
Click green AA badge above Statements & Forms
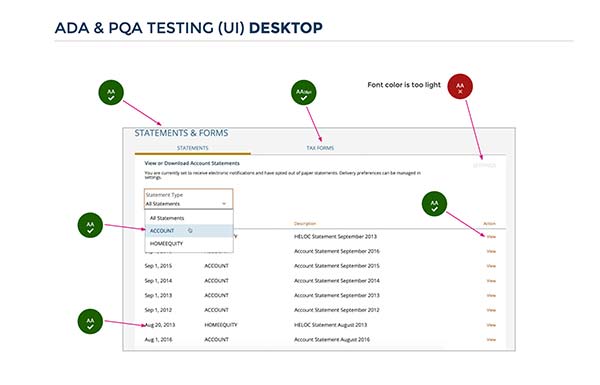coord(111,92)
